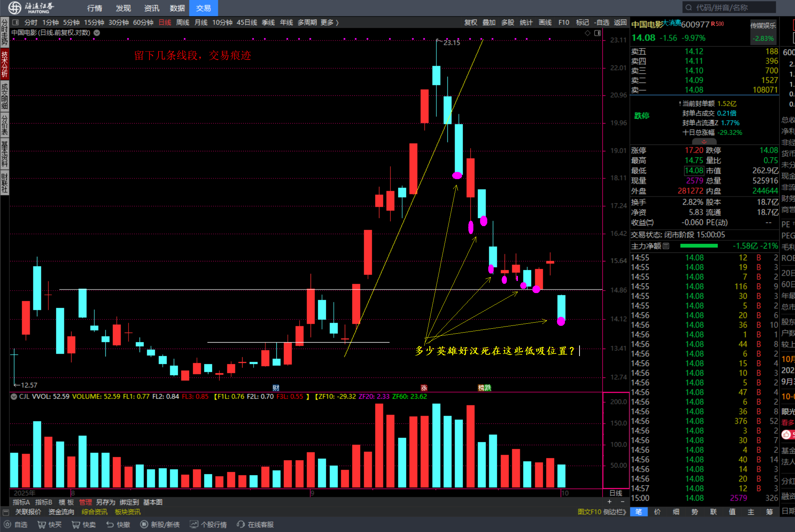
Task: Toggle the side panel icon beside diamond
Action: point(598,33)
